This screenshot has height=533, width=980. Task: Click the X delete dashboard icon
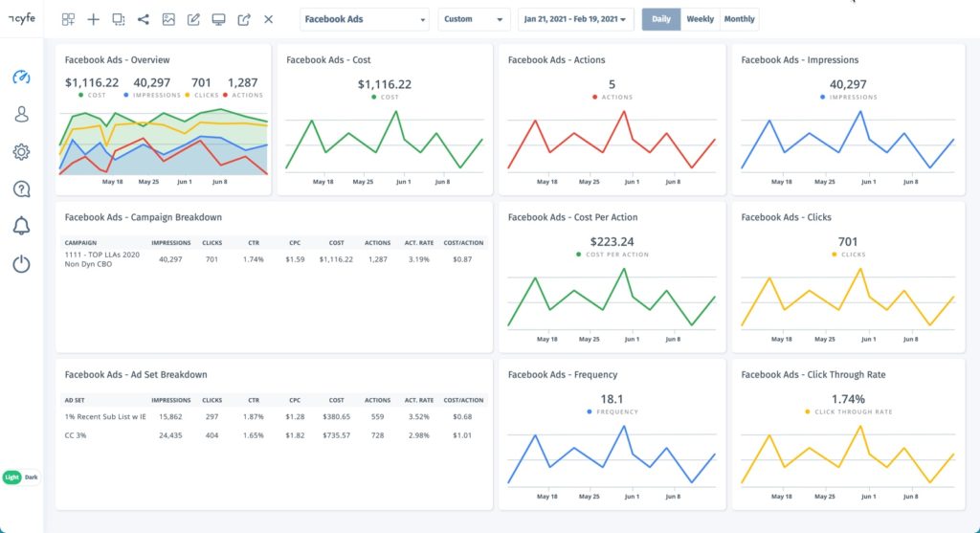coord(268,19)
